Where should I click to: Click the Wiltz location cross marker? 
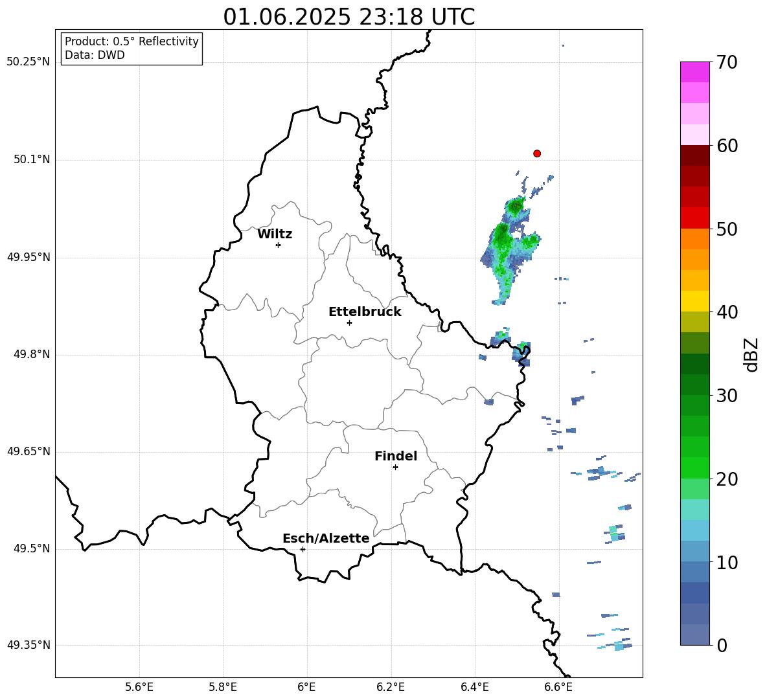click(279, 245)
